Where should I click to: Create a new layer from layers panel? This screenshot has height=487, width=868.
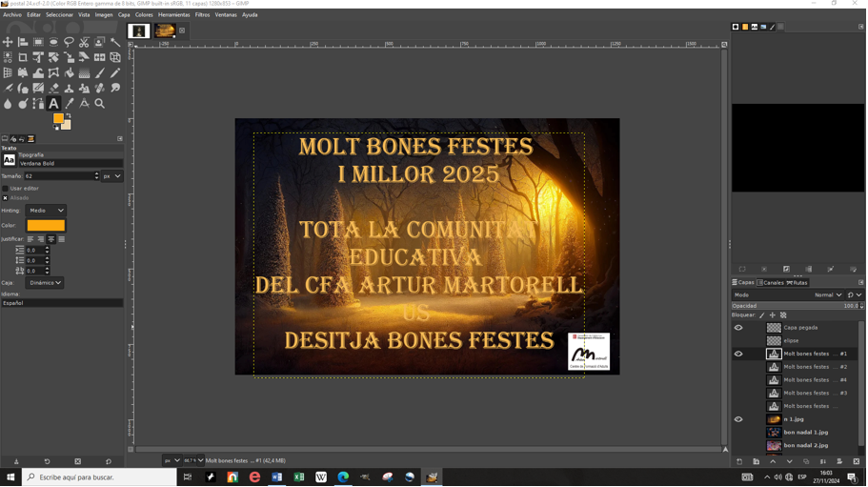click(x=739, y=462)
